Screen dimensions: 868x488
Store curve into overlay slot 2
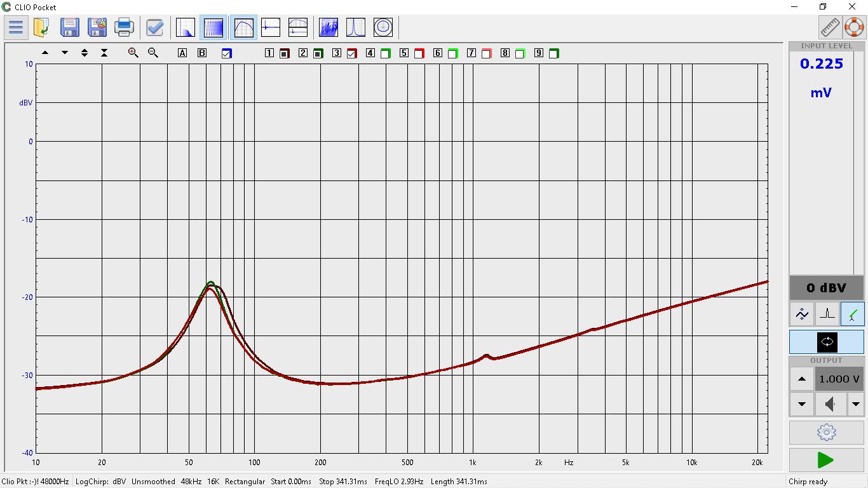click(303, 53)
